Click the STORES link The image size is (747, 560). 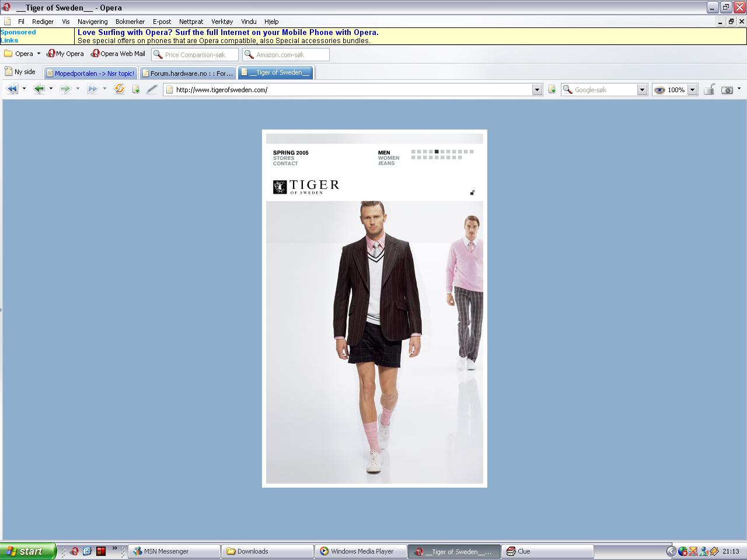tap(284, 158)
